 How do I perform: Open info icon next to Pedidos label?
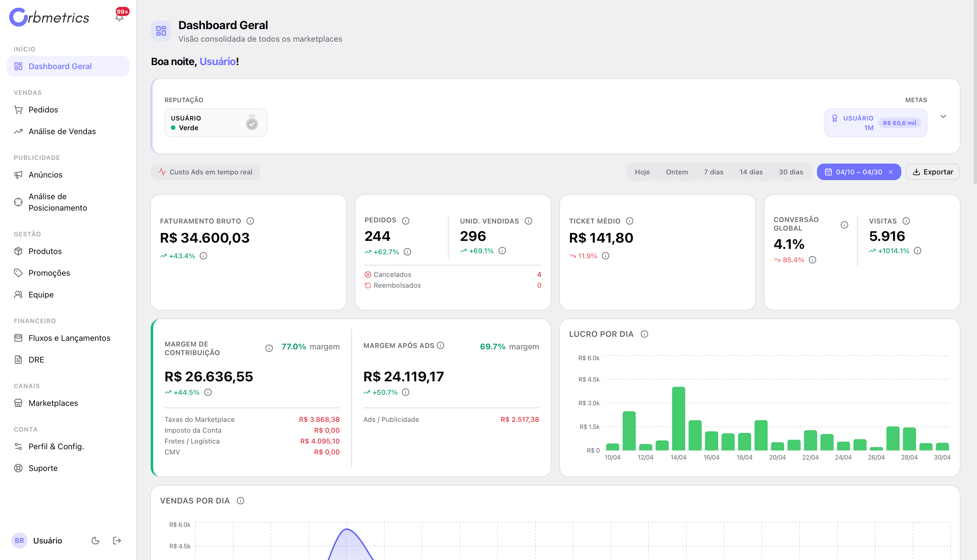tap(406, 221)
